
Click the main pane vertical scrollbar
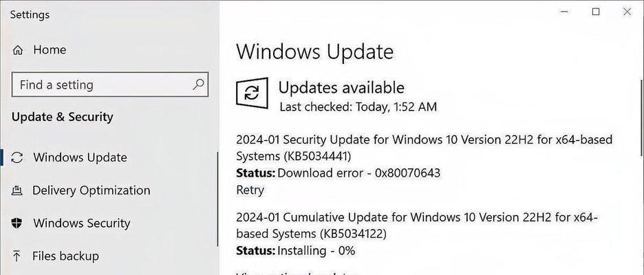point(641,117)
